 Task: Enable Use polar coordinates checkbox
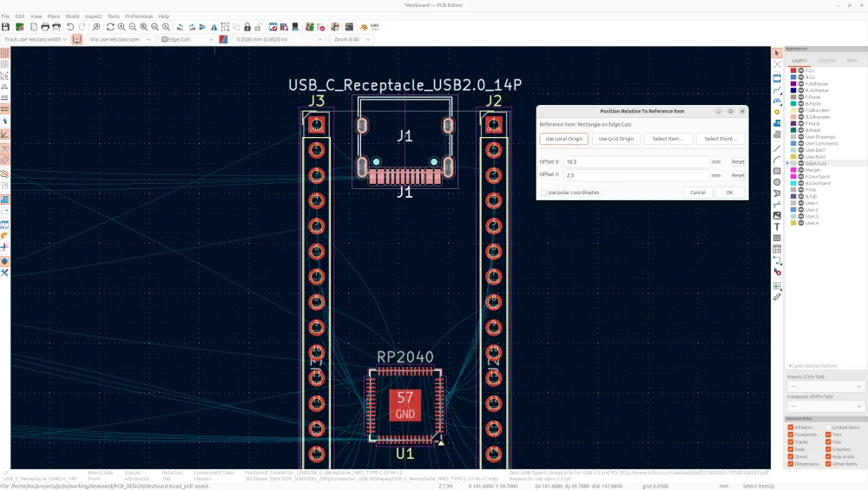coord(543,193)
